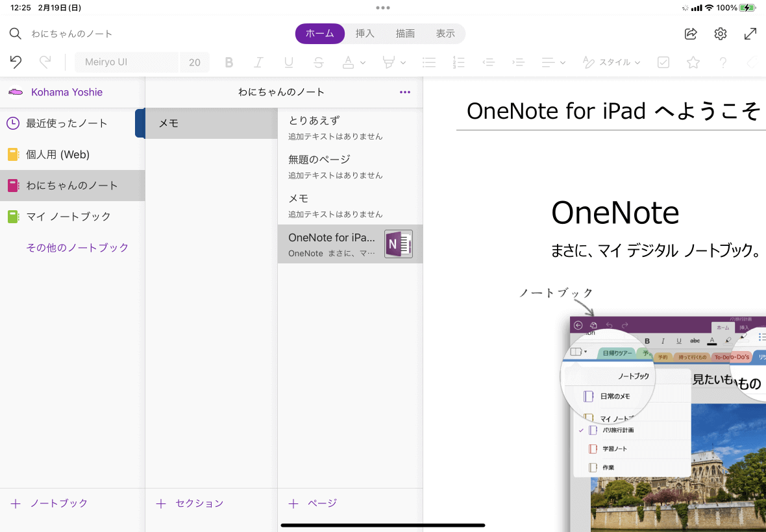Apply the highlighter pen
The image size is (766, 532).
[389, 62]
